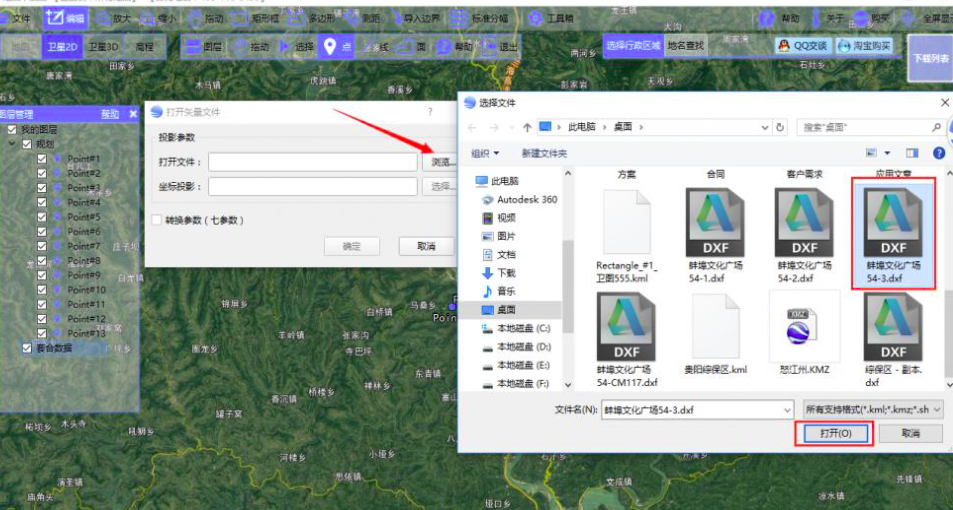This screenshot has height=510, width=953.
Task: Switch to the 高程 elevation tab
Action: point(145,47)
